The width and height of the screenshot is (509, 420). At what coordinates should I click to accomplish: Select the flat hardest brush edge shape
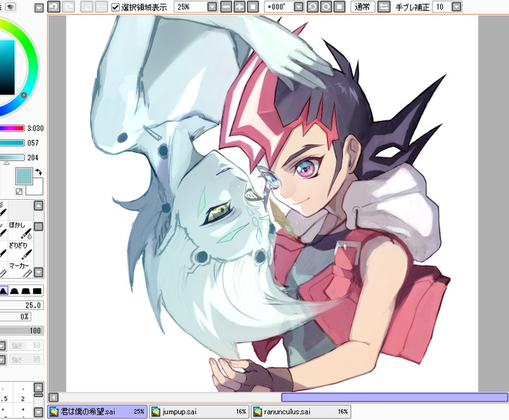point(37,290)
